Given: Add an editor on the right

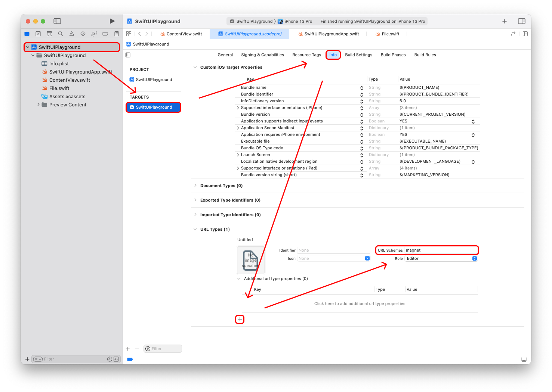Looking at the screenshot, I should (525, 34).
